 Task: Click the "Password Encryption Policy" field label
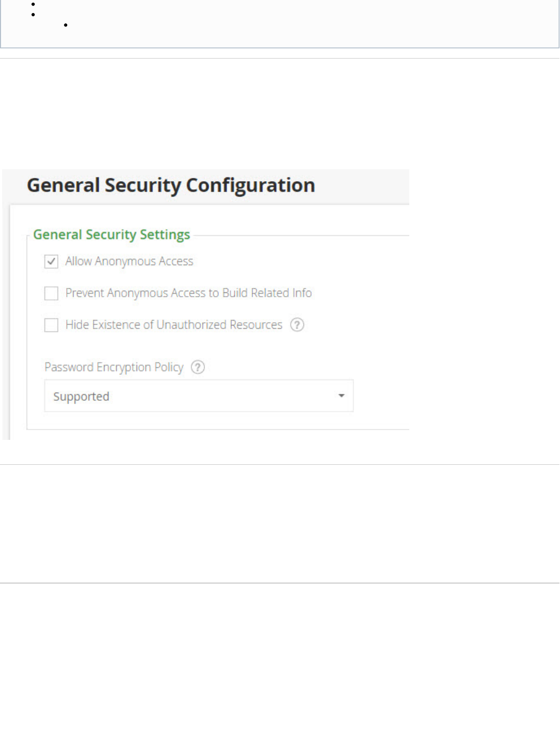coord(114,367)
